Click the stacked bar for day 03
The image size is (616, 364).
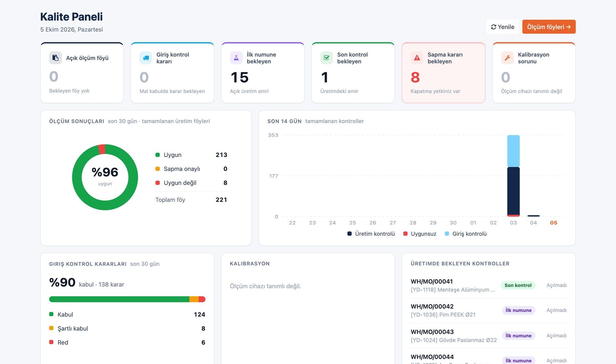pos(513,176)
